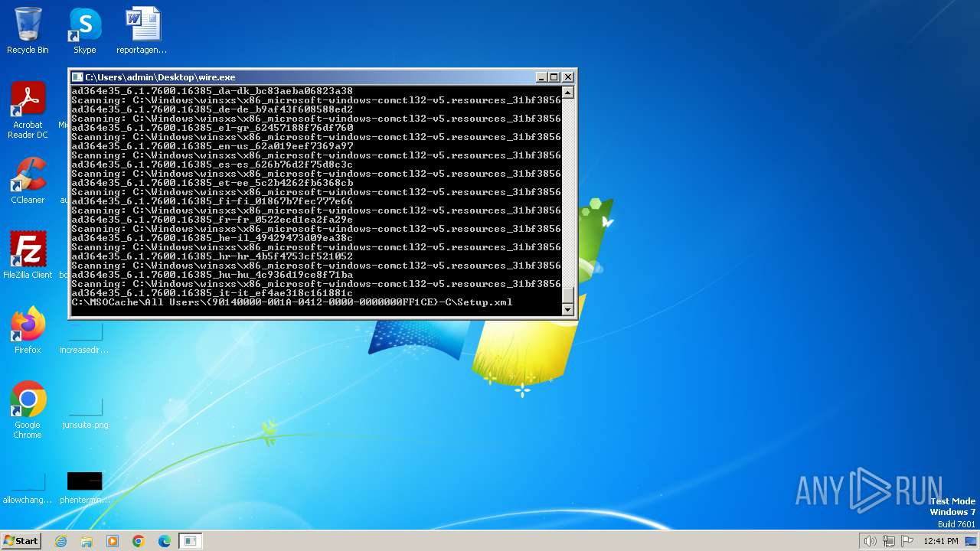Image resolution: width=980 pixels, height=551 pixels.
Task: Open Google Chrome desktop shortcut
Action: tap(28, 410)
